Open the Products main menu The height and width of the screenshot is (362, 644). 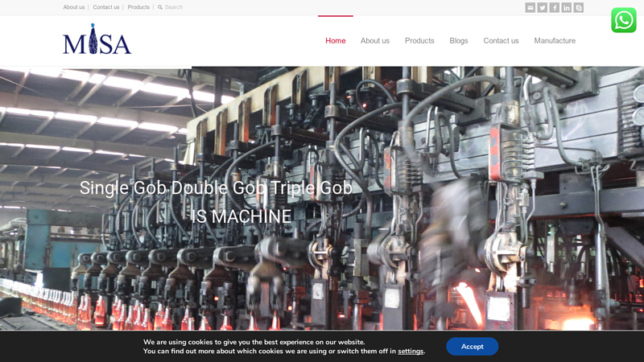[419, 41]
